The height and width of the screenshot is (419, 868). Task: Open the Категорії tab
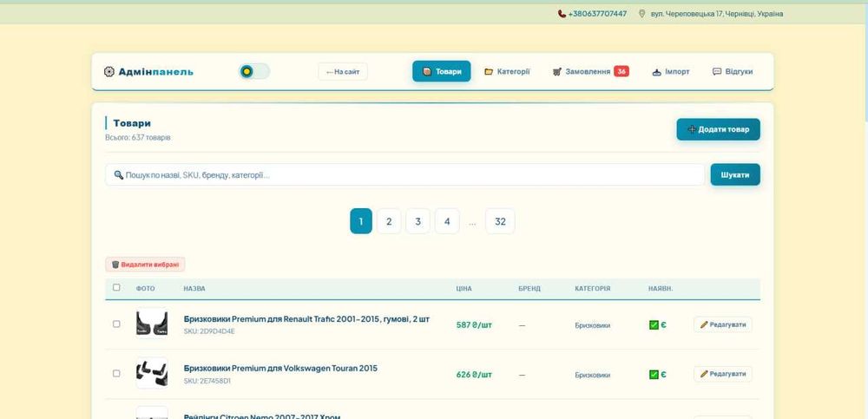[507, 71]
